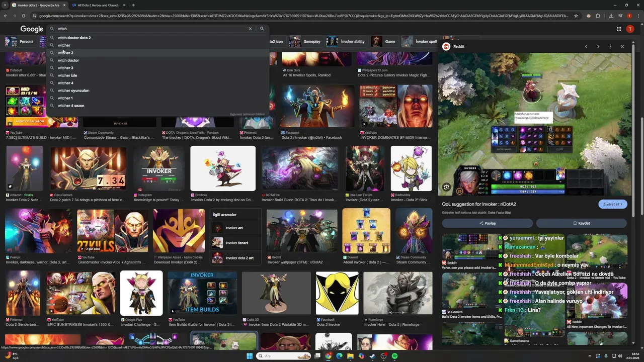Open File Explorer from the taskbar
644x362 pixels.
[350, 356]
